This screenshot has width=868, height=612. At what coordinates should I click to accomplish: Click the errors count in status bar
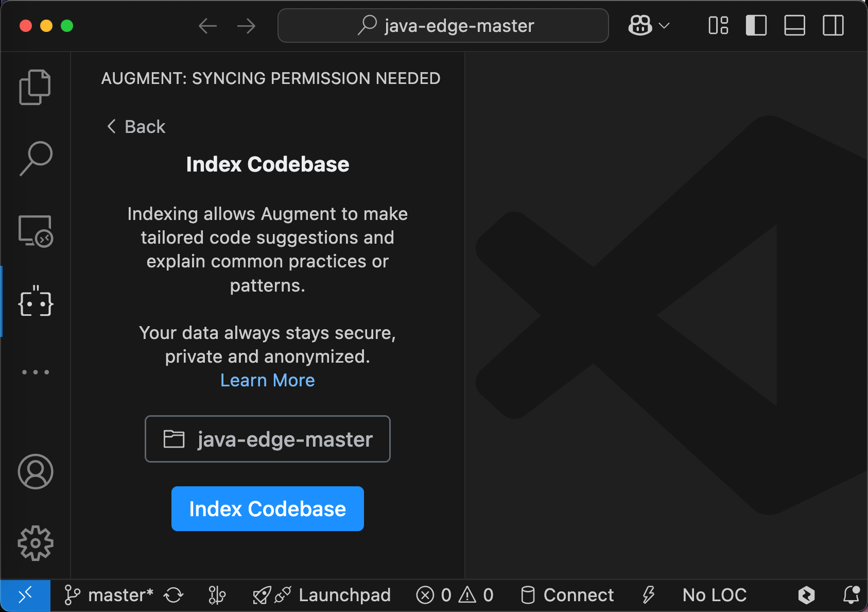(x=433, y=595)
